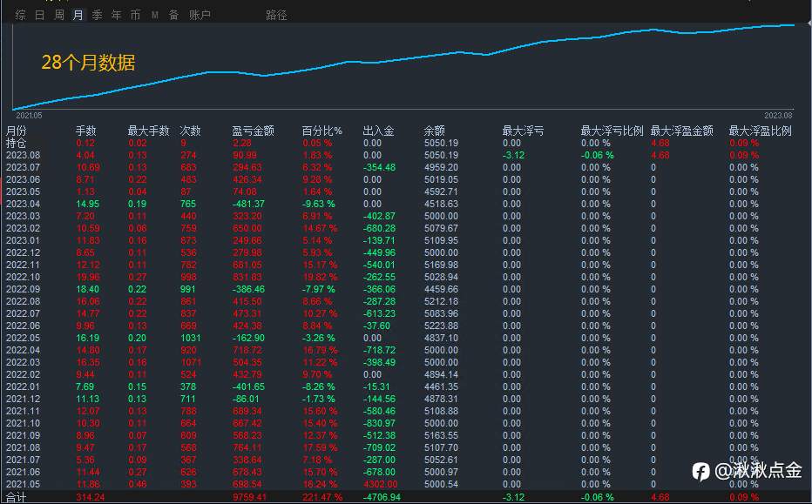Open the M tab

point(155,16)
